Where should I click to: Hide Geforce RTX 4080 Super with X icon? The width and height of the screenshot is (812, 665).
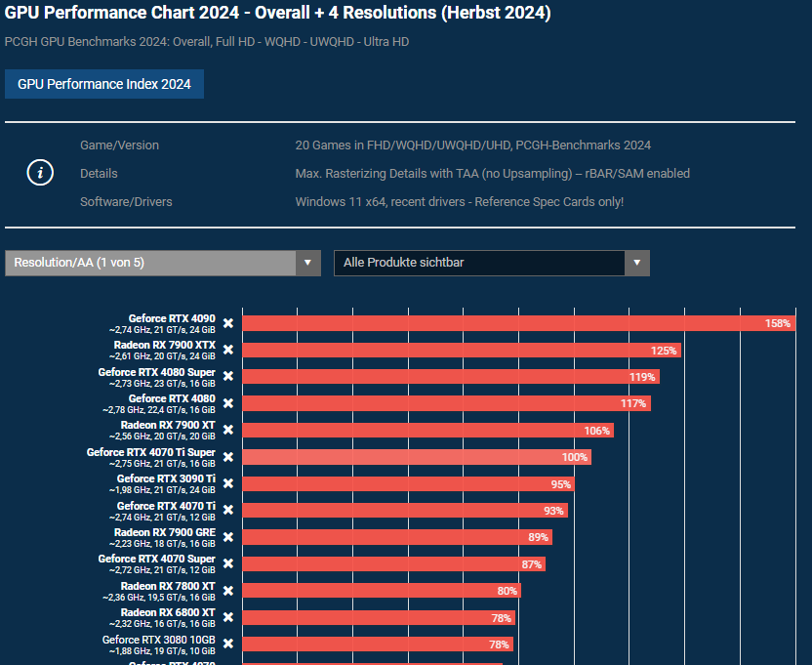coord(227,376)
